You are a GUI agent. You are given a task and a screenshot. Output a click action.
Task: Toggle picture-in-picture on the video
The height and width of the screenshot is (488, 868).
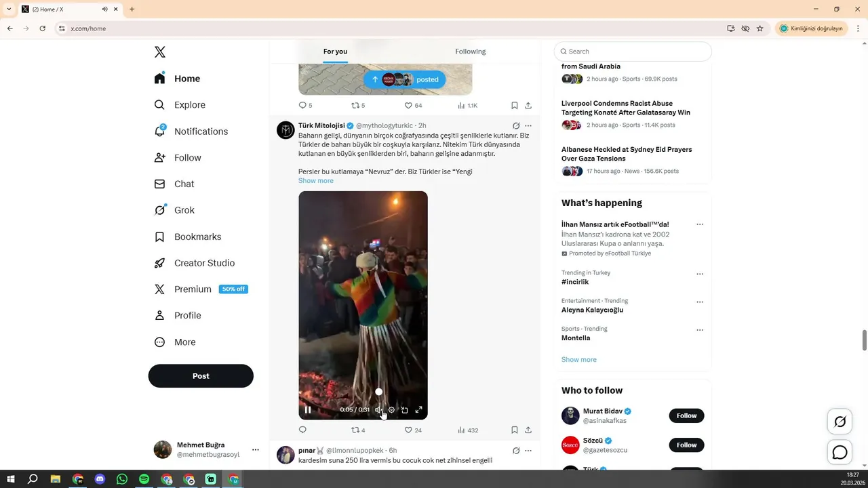[405, 409]
